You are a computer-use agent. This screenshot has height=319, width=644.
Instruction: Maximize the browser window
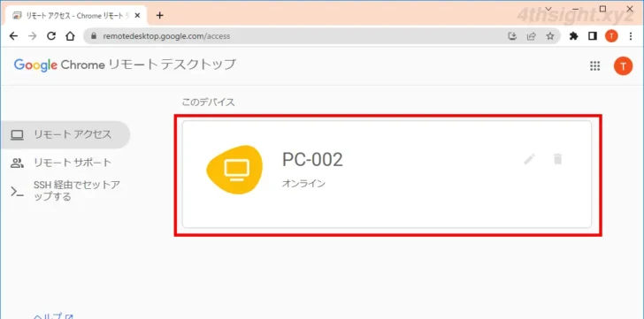pyautogui.click(x=602, y=8)
